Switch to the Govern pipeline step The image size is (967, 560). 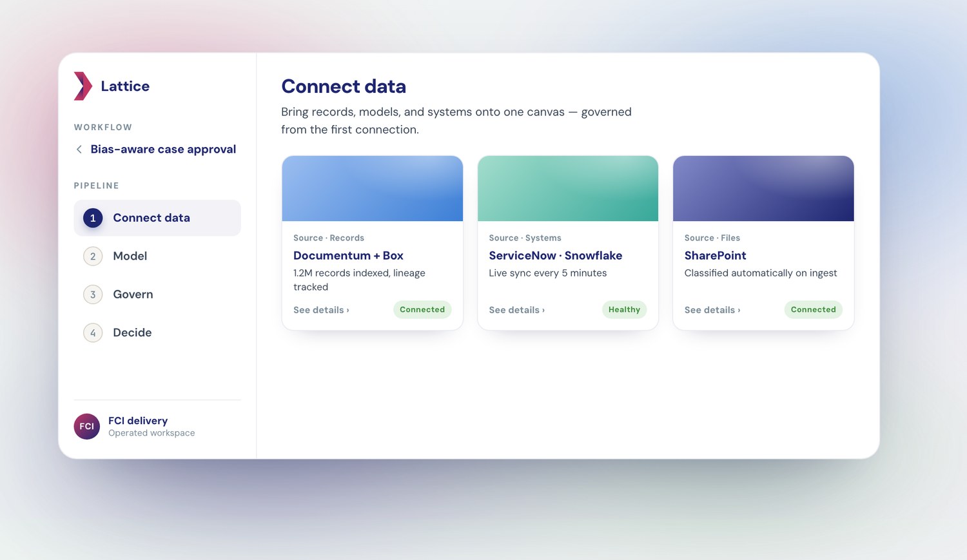pyautogui.click(x=157, y=294)
